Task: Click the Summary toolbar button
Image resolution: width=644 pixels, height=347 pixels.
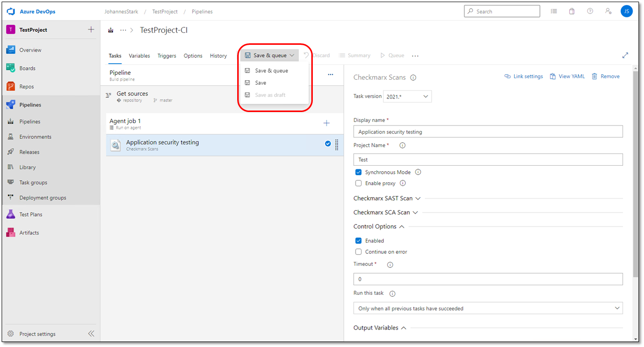Action: tap(355, 56)
